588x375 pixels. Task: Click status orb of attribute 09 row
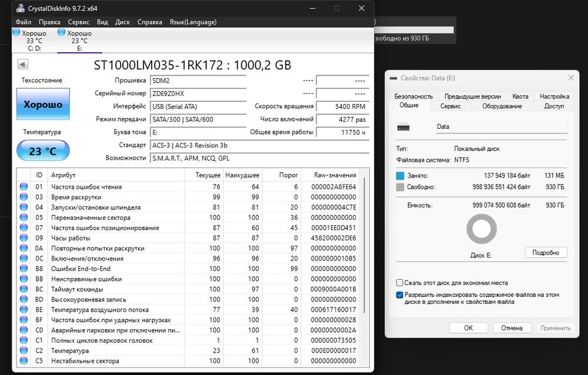click(24, 237)
